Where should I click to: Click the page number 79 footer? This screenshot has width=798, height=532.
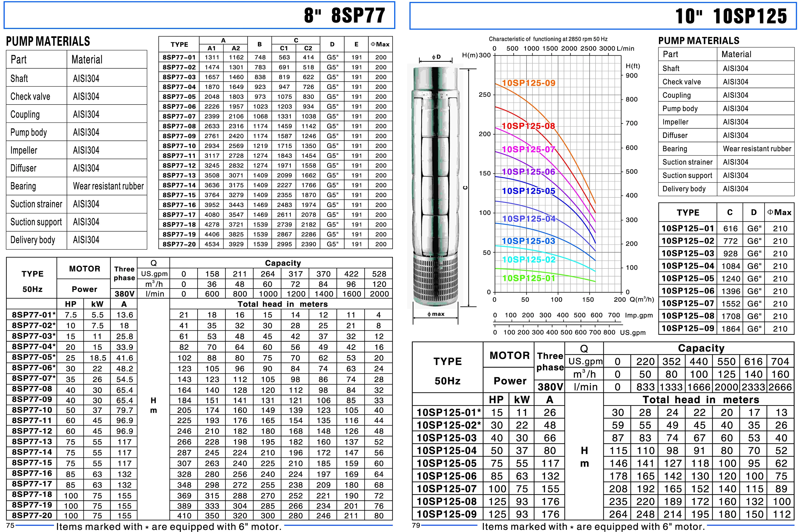pyautogui.click(x=416, y=525)
